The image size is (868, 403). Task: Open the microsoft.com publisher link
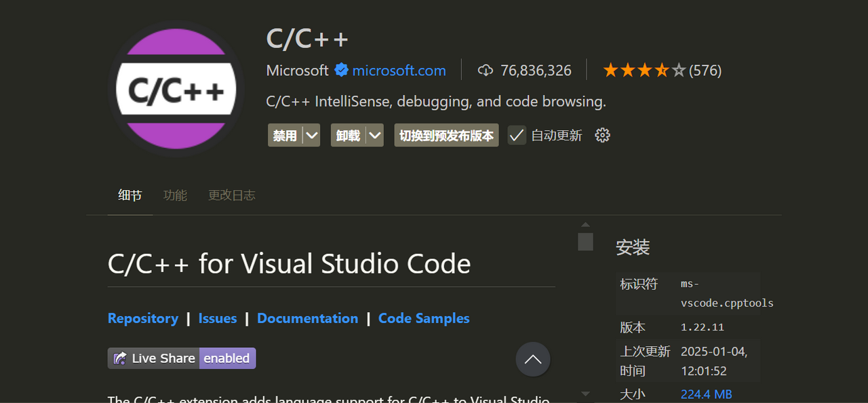coord(399,71)
